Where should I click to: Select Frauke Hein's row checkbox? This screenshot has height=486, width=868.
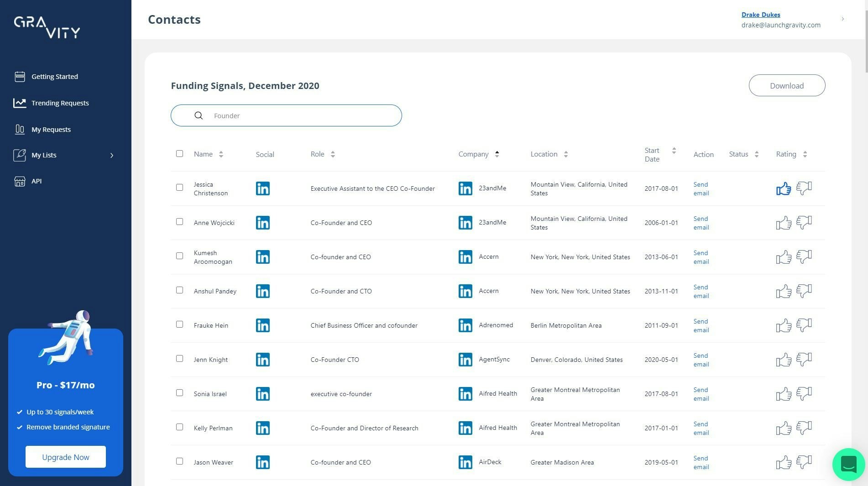click(179, 324)
